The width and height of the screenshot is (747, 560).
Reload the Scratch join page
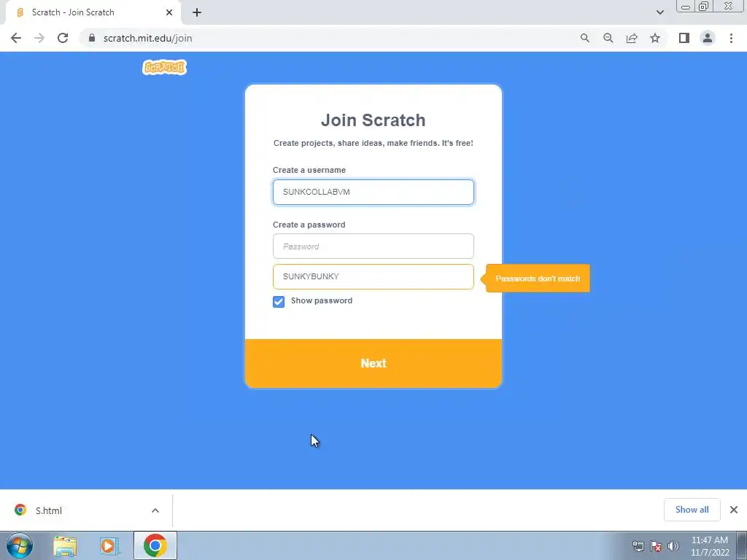(x=63, y=38)
